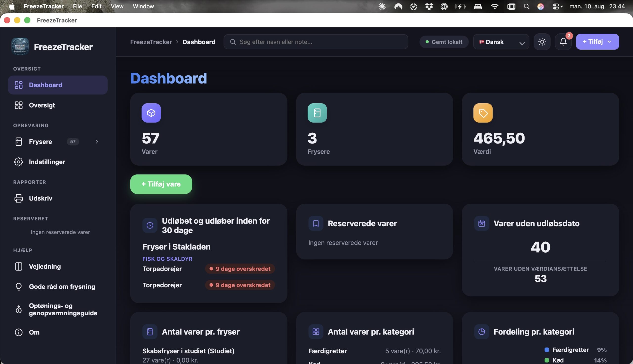Click the Værdi orange tag icon
633x364 pixels.
[x=483, y=113]
